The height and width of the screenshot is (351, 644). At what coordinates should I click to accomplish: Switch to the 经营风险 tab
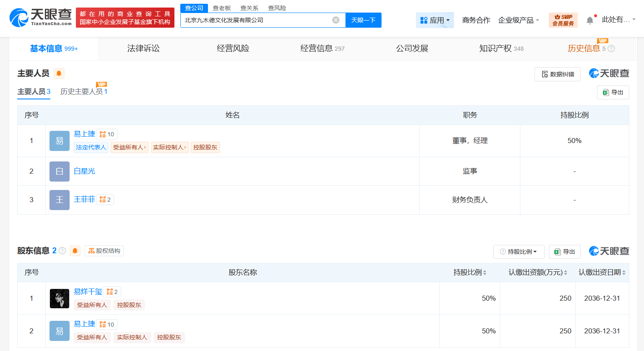233,49
